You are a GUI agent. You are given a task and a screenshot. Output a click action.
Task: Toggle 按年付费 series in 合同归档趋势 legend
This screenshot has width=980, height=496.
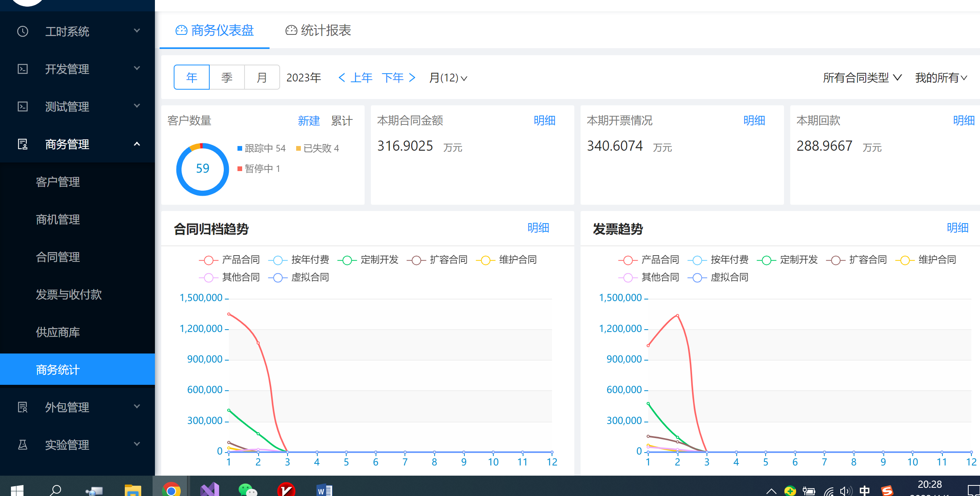[299, 260]
